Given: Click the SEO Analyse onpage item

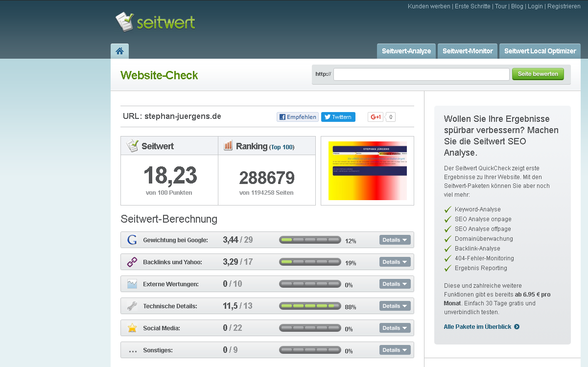Looking at the screenshot, I should click(483, 219).
